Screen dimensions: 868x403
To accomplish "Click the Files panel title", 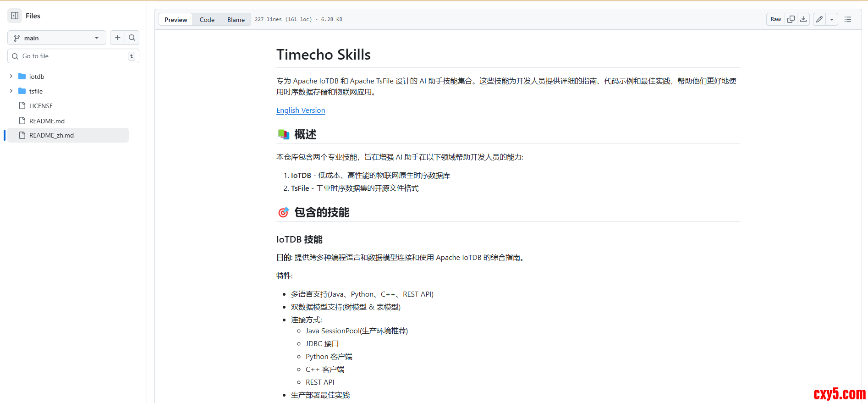I will pos(33,16).
